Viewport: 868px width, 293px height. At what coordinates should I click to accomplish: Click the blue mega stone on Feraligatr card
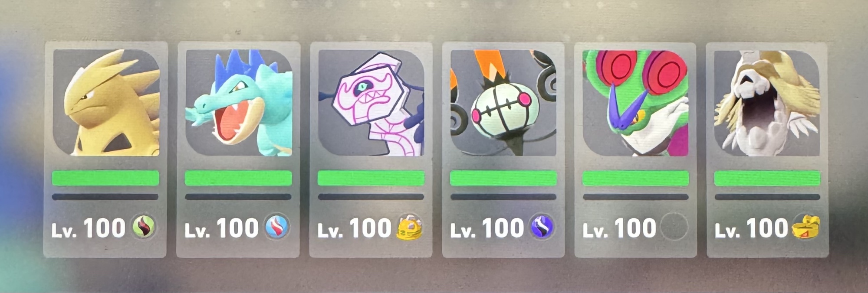(277, 227)
